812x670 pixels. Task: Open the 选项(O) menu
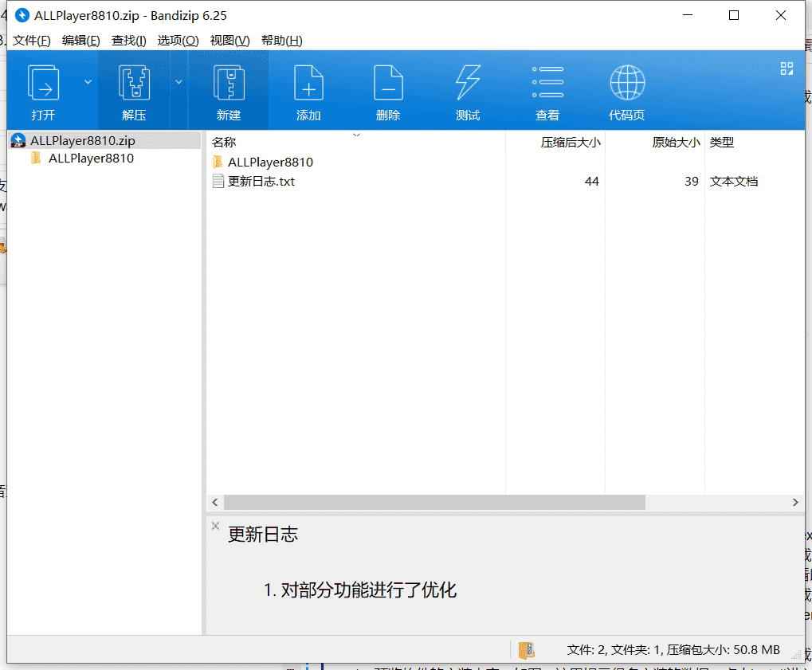pos(178,41)
